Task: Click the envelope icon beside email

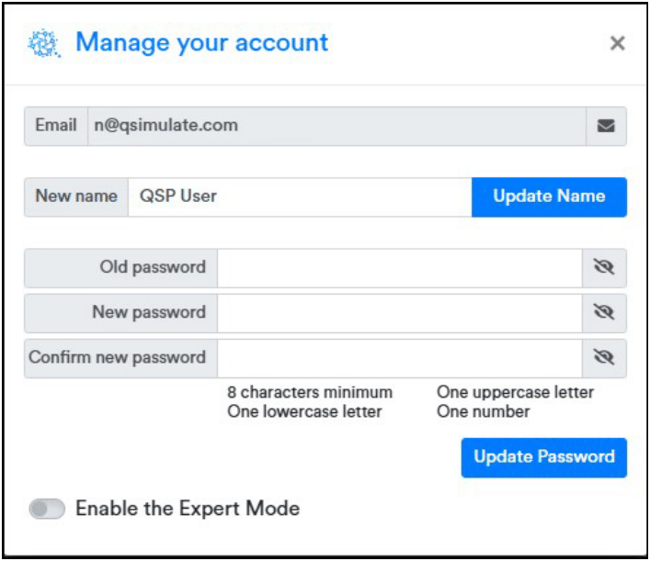Action: pos(606,126)
